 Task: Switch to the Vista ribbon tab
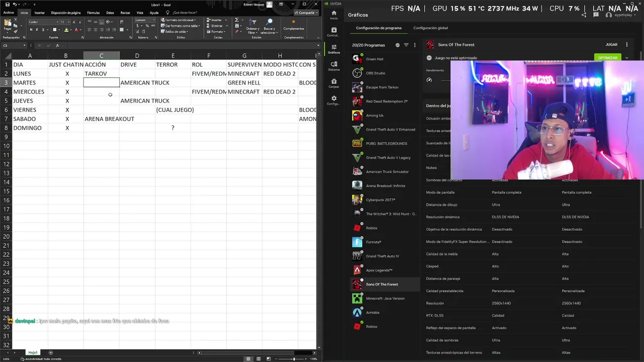(x=140, y=13)
